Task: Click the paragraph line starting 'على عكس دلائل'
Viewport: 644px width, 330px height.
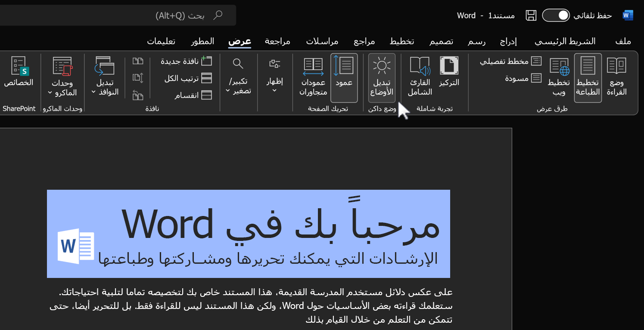Action: pos(255,292)
